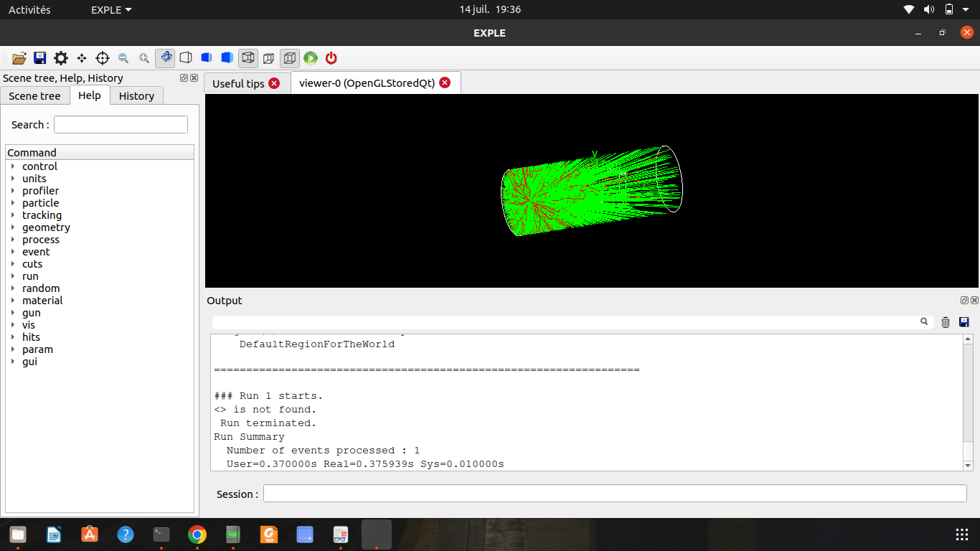The height and width of the screenshot is (551, 980).
Task: Open the History tab
Action: tap(136, 95)
